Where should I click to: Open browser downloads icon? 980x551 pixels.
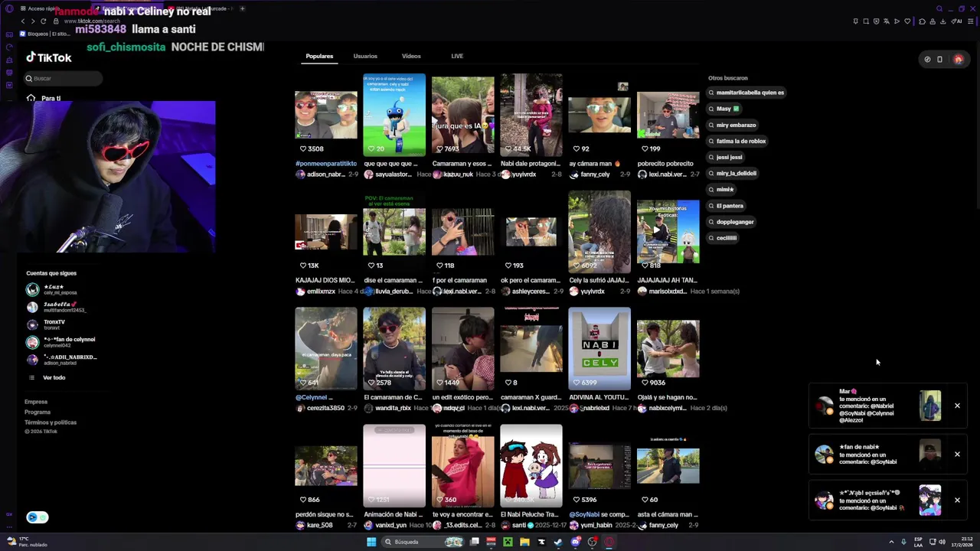(x=943, y=21)
